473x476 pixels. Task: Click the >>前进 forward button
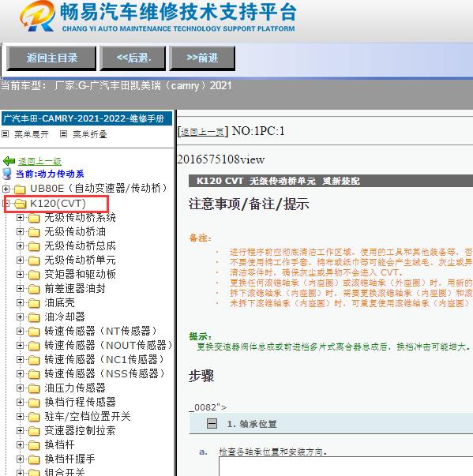point(202,58)
